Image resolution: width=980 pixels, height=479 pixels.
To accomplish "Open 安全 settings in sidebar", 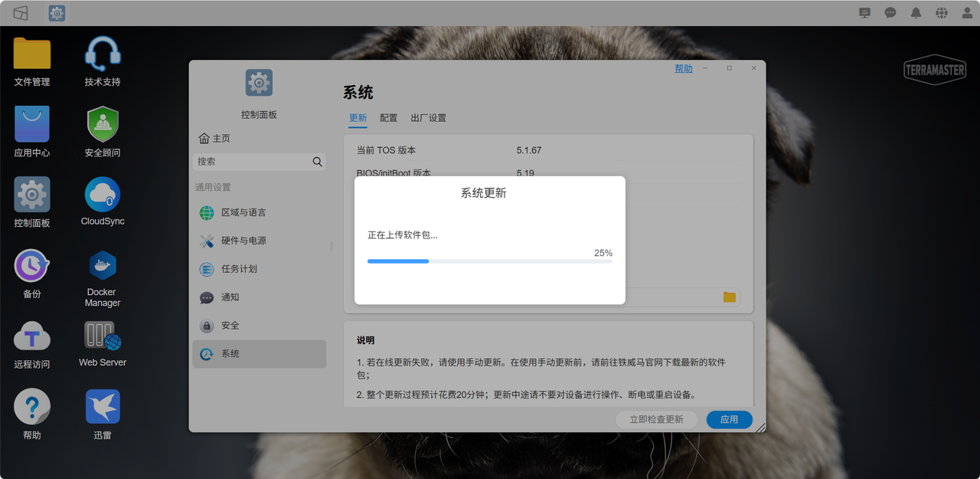I will point(259,326).
